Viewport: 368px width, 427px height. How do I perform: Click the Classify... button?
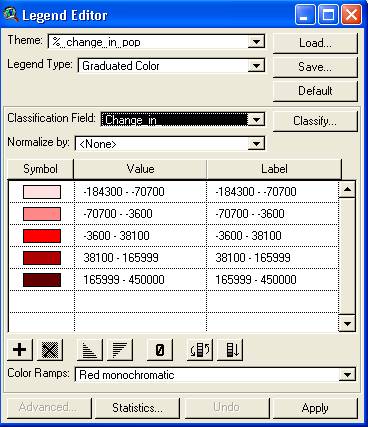pyautogui.click(x=315, y=121)
